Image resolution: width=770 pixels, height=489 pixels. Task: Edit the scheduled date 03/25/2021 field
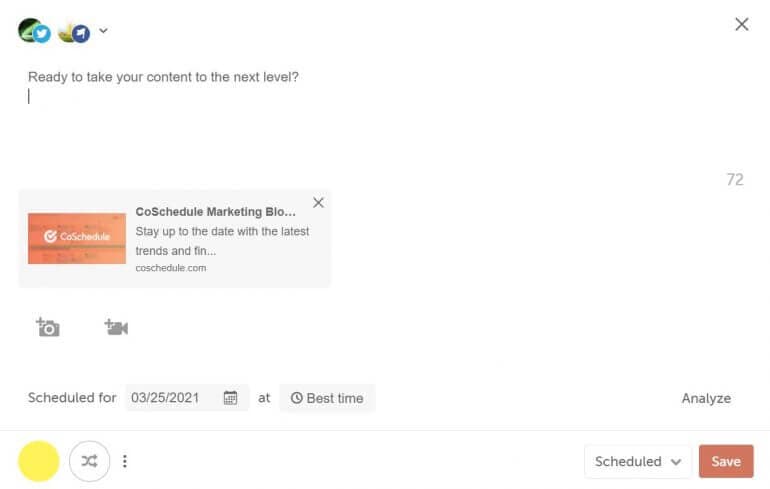click(x=187, y=398)
